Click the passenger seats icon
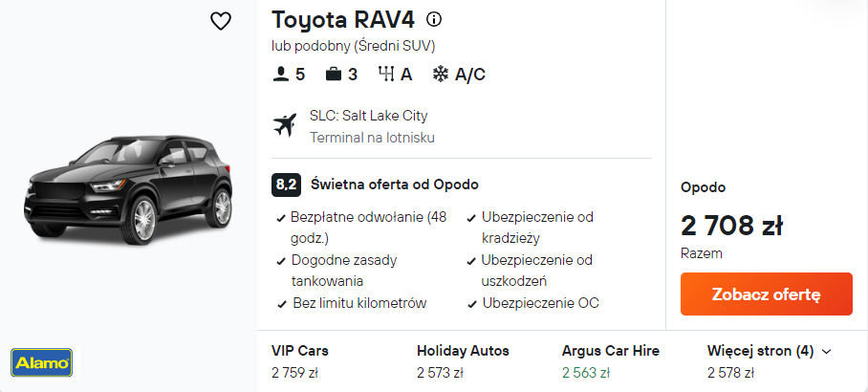 [279, 74]
